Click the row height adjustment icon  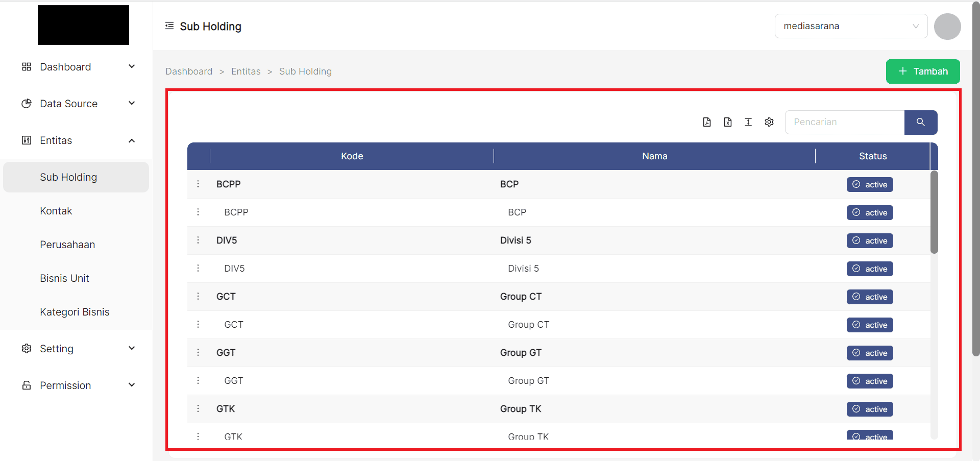coord(748,122)
